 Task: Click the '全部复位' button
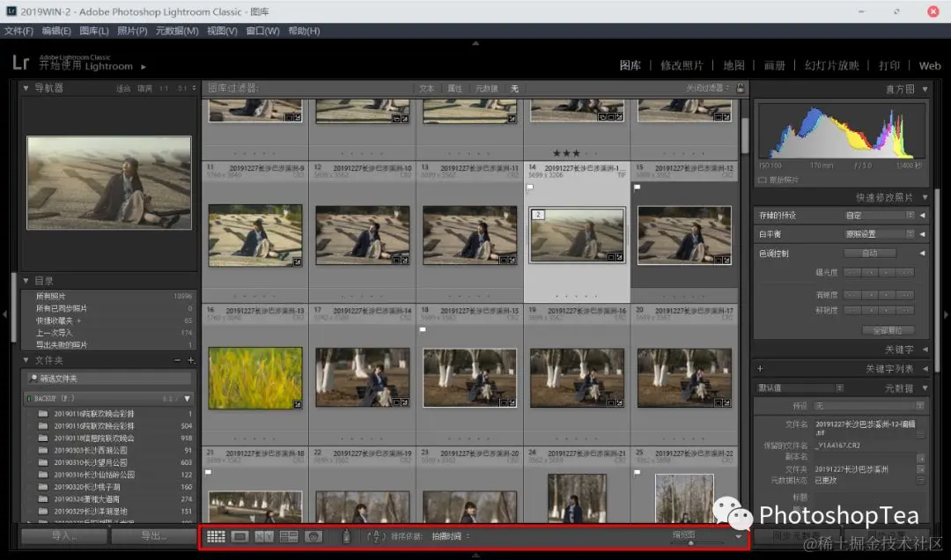(888, 331)
